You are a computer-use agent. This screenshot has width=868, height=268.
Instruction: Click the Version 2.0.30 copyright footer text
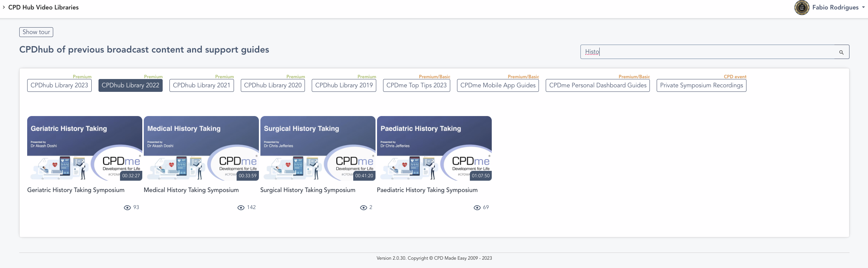(x=434, y=258)
